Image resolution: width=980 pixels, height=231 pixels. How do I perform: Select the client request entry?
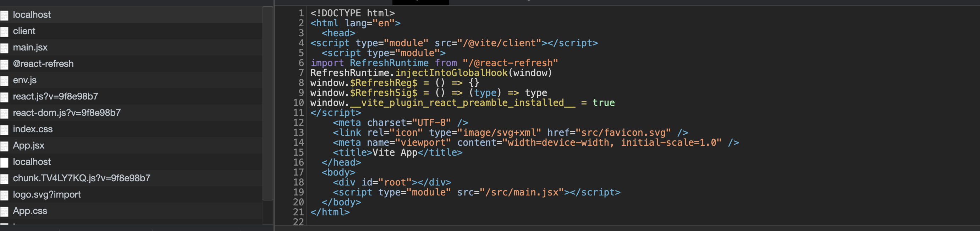tap(131, 31)
